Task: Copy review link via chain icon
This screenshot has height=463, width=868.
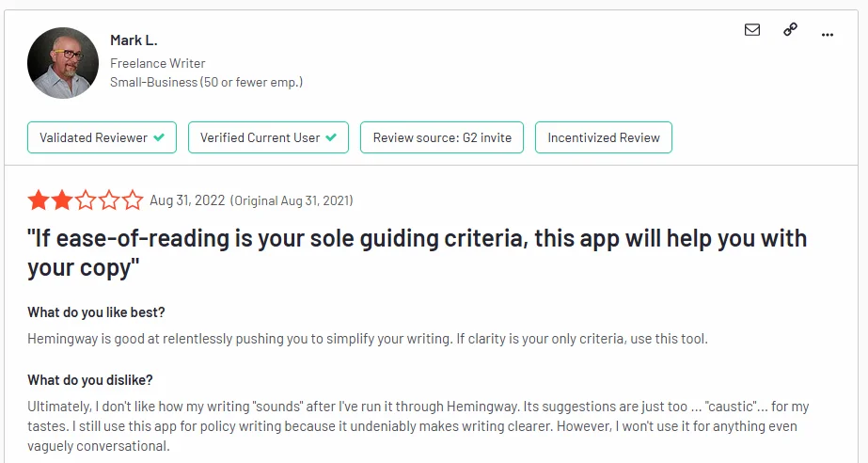Action: coord(790,30)
